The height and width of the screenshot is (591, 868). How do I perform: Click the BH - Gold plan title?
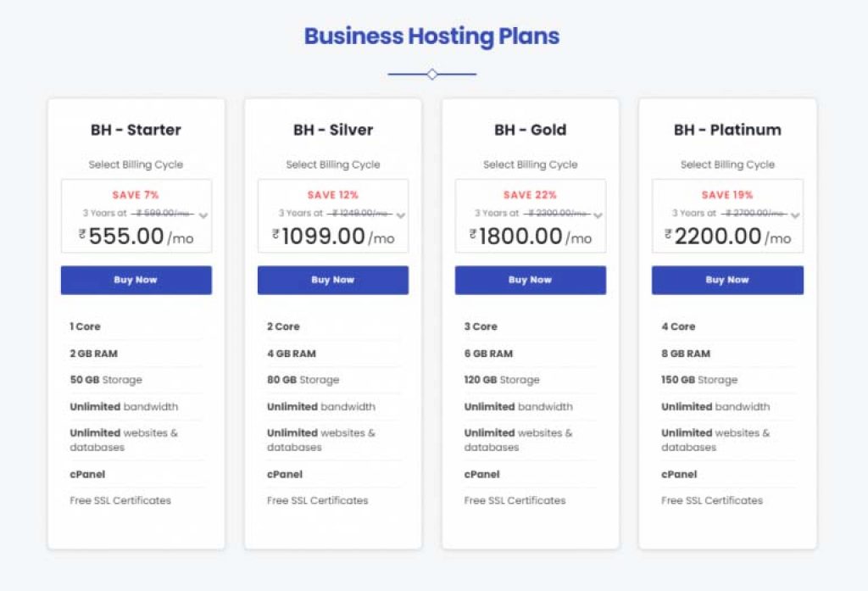coord(530,130)
